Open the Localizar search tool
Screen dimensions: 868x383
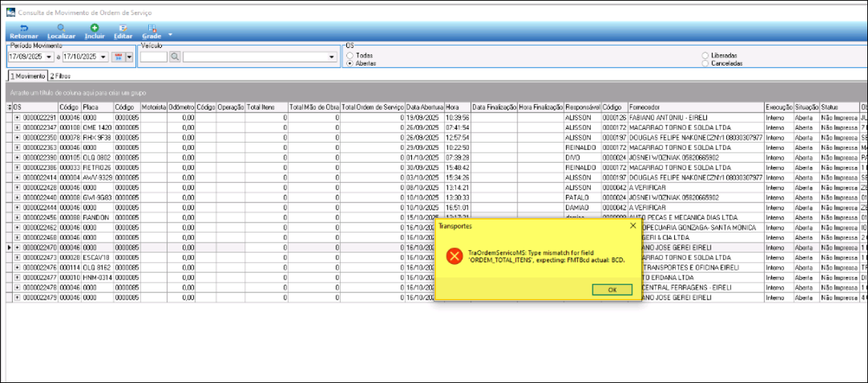pos(61,28)
